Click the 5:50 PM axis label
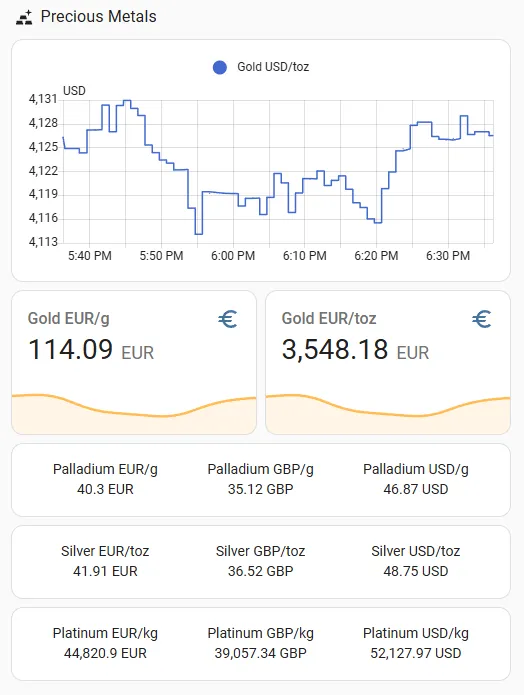 click(161, 256)
